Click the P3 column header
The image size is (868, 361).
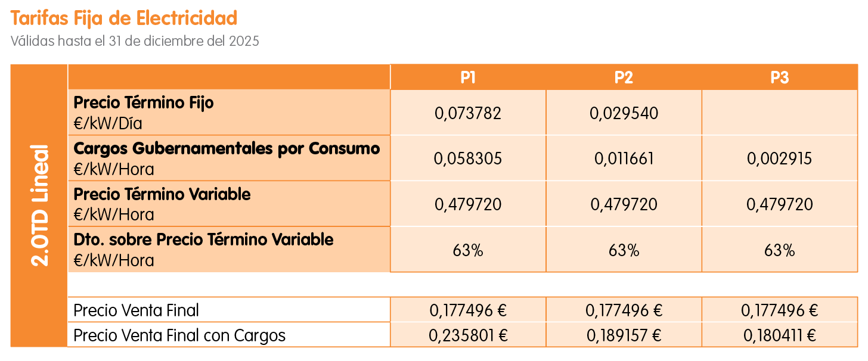pos(780,77)
